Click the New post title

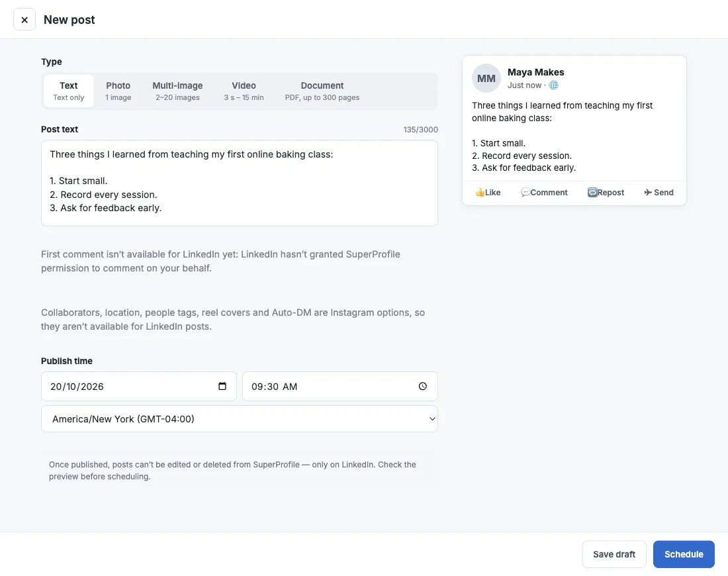(69, 19)
